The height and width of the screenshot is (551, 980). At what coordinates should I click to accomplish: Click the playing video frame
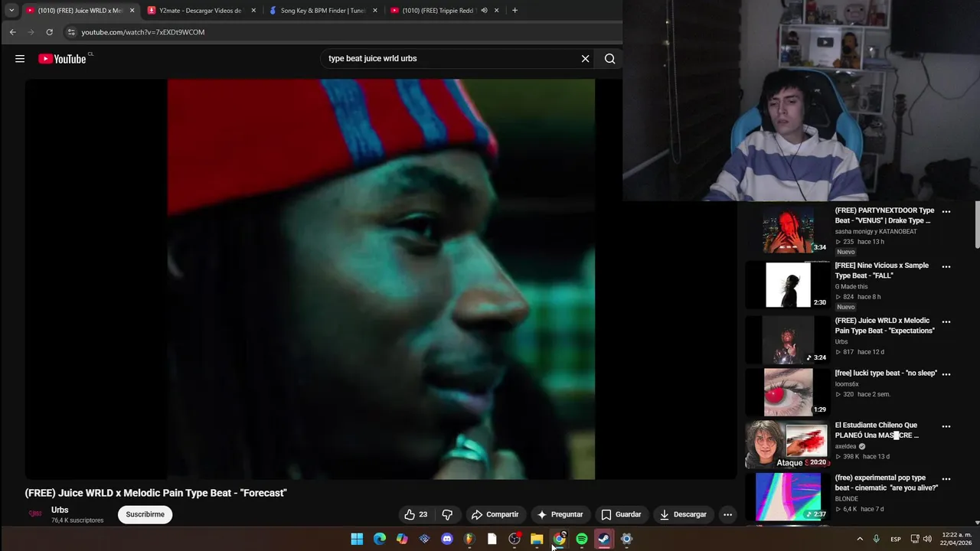coord(381,279)
